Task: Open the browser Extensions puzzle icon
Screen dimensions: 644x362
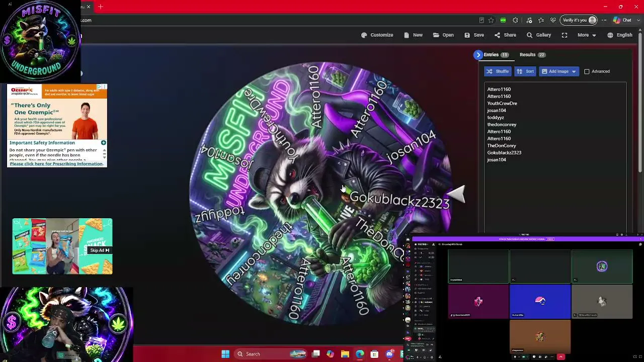Action: coord(515,20)
